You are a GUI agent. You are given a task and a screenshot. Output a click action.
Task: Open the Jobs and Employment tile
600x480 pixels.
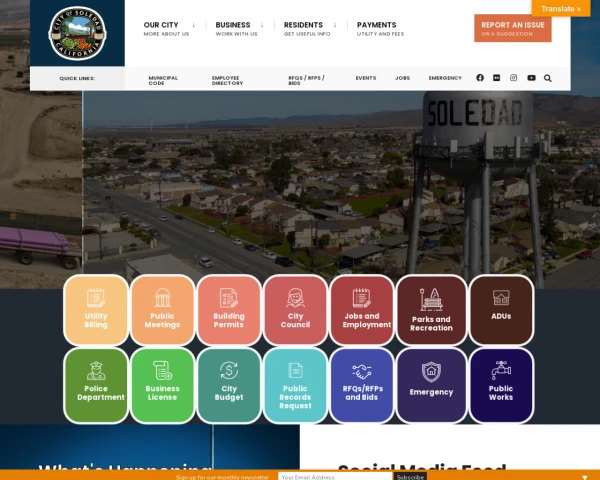362,310
